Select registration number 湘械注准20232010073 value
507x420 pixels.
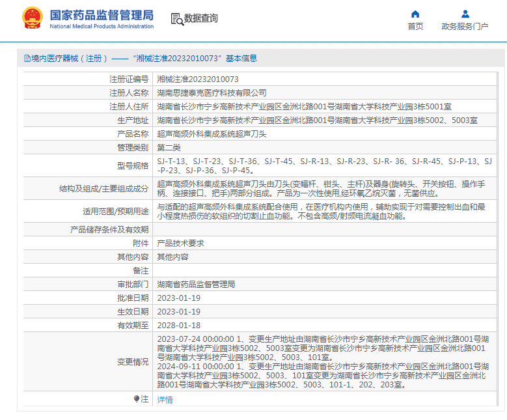[x=198, y=79]
